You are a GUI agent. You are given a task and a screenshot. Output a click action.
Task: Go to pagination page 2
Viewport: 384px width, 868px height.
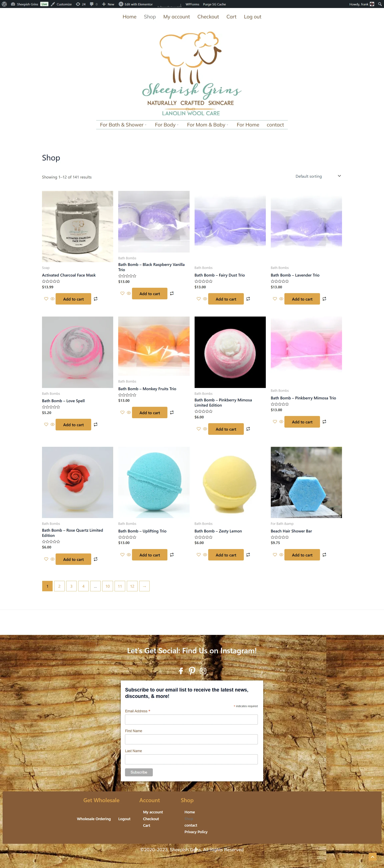pyautogui.click(x=59, y=586)
